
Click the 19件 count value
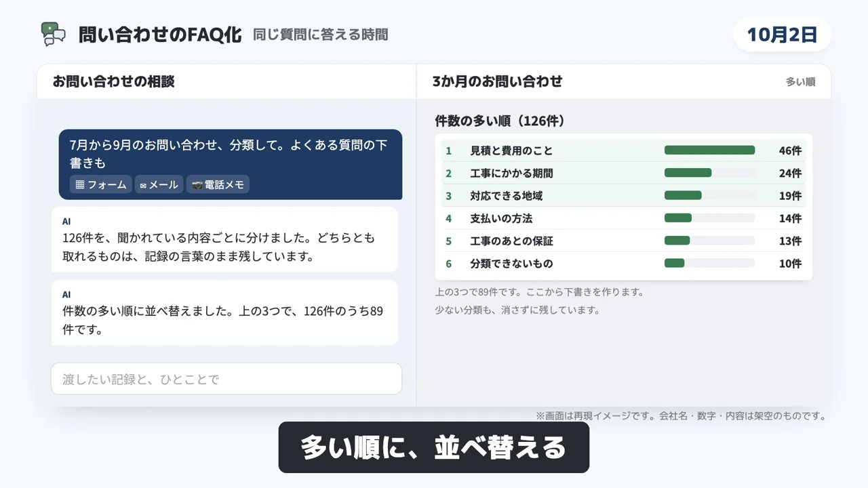pos(790,196)
